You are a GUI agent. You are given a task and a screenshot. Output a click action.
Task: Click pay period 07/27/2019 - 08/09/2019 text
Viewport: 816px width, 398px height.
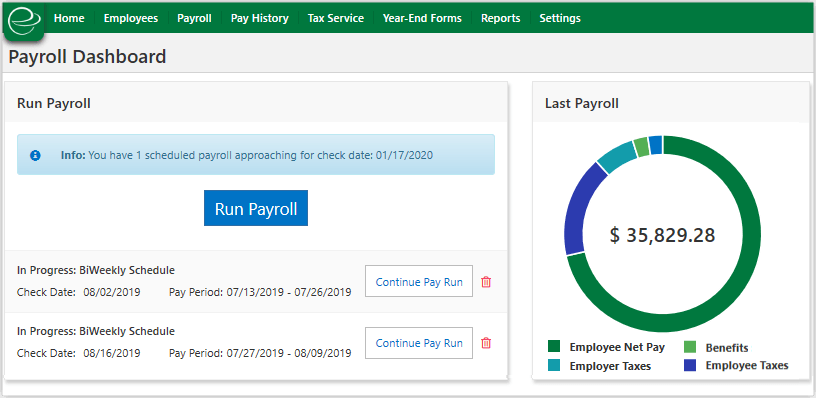(260, 353)
